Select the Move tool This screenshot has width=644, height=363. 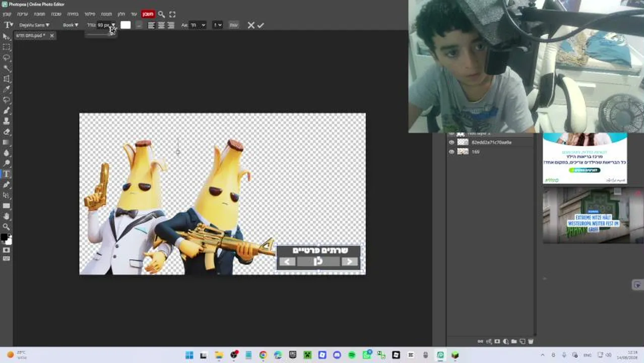tap(6, 37)
